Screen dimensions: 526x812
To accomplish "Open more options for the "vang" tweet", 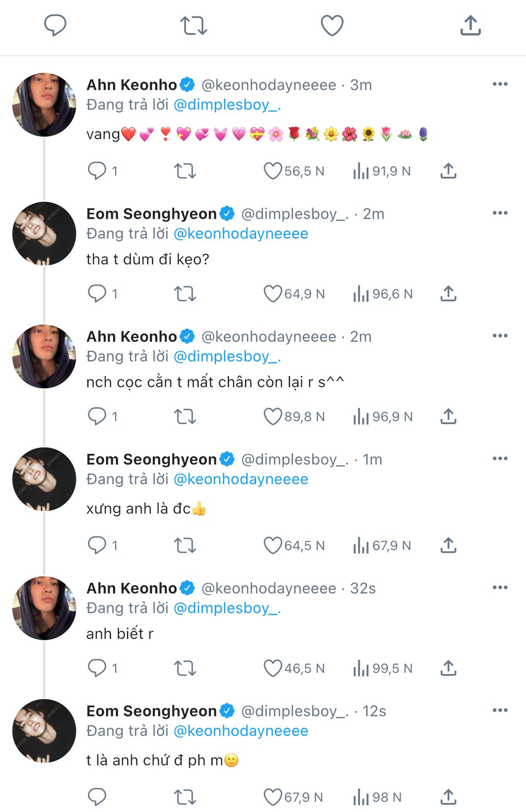I will pyautogui.click(x=500, y=84).
